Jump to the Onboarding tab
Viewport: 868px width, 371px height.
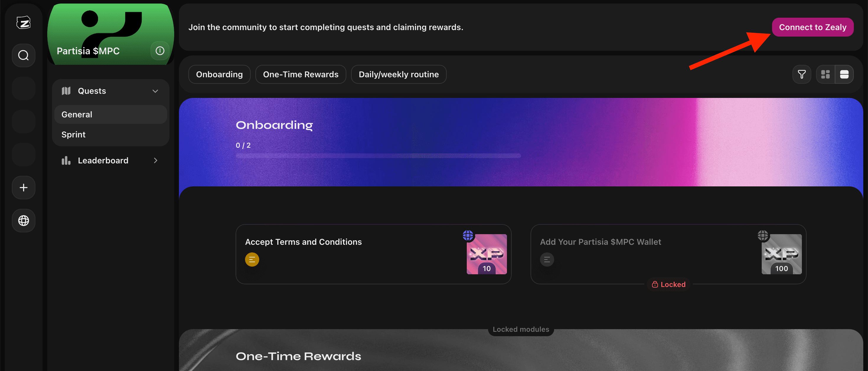coord(219,74)
